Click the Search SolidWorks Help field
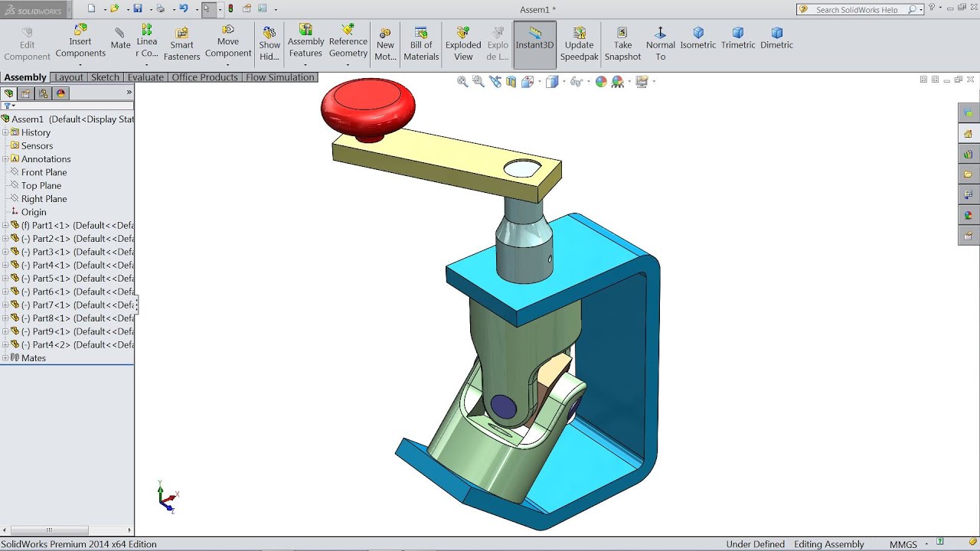The height and width of the screenshot is (551, 980). [x=860, y=9]
